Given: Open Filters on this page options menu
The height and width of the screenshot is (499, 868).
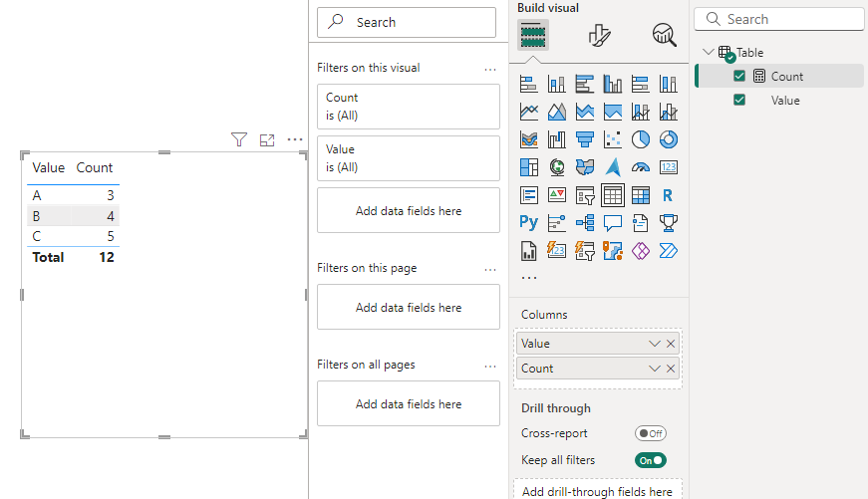Looking at the screenshot, I should (x=490, y=270).
